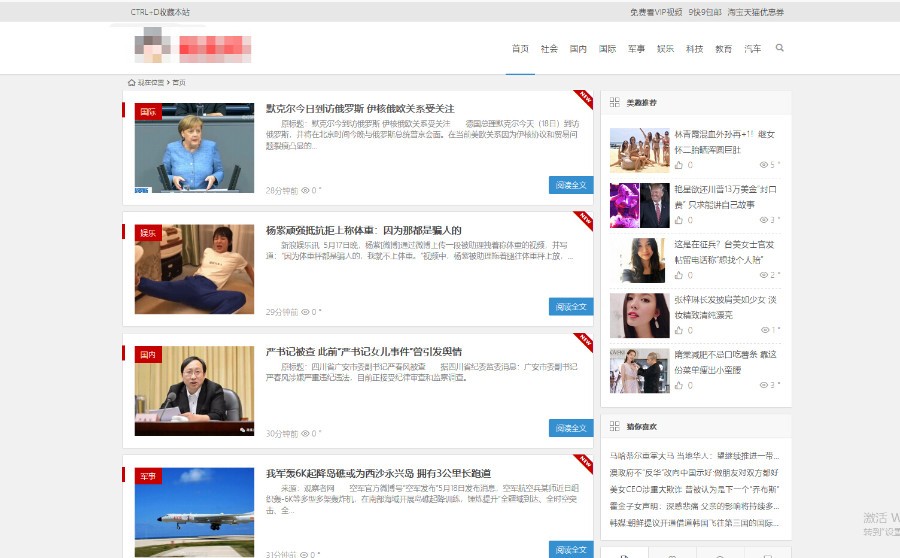Like the 这是在征兵 sidebar article
The image size is (900, 558).
(x=678, y=275)
